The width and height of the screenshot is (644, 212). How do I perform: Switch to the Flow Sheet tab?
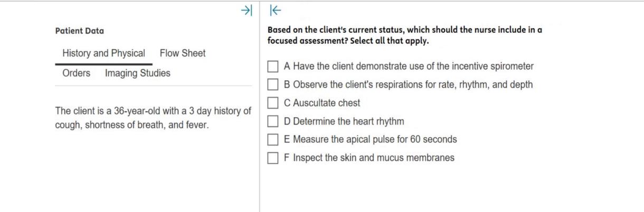tap(183, 53)
